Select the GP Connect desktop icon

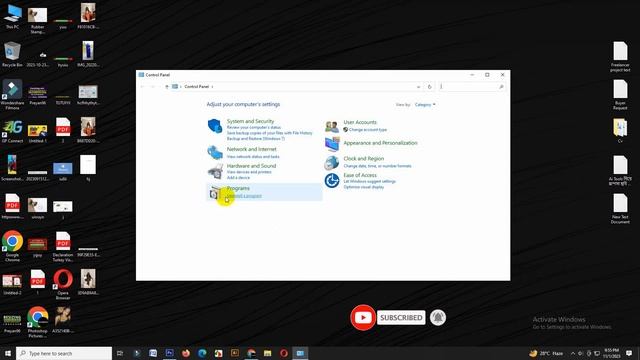[x=12, y=131]
